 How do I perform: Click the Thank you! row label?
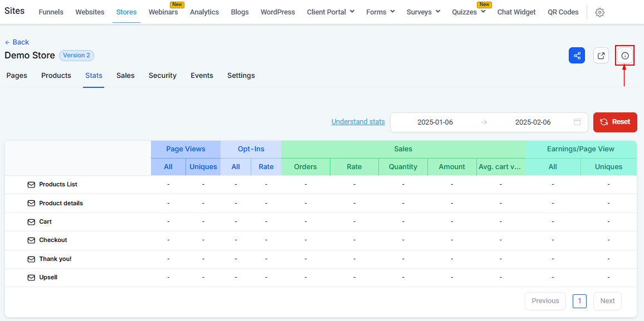(x=55, y=259)
